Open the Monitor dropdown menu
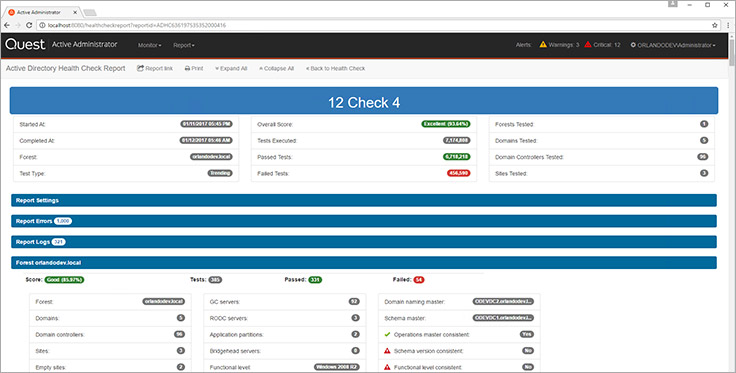This screenshot has height=373, width=736. point(149,45)
